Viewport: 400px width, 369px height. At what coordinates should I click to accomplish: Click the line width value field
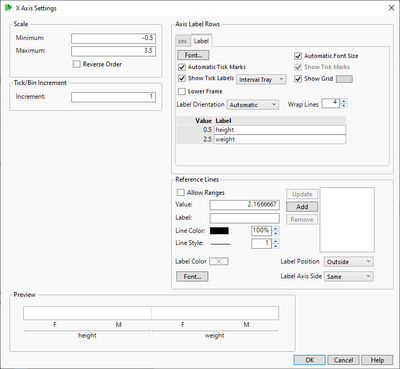pyautogui.click(x=261, y=244)
